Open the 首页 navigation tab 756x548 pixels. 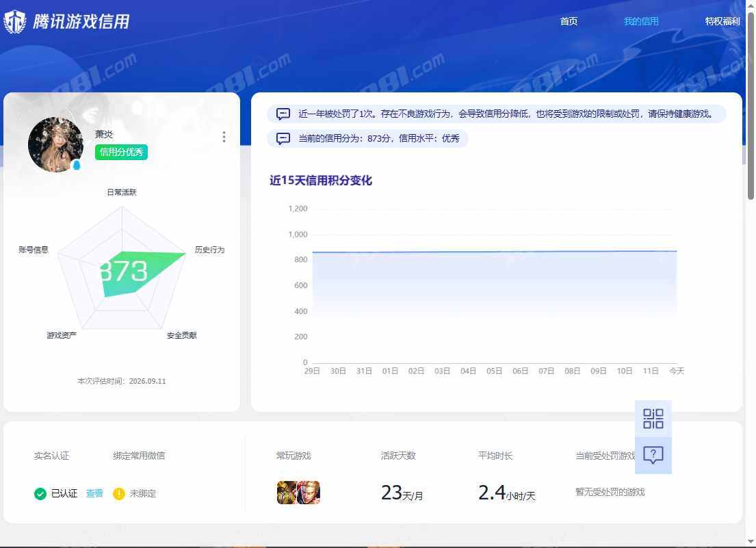click(x=569, y=21)
